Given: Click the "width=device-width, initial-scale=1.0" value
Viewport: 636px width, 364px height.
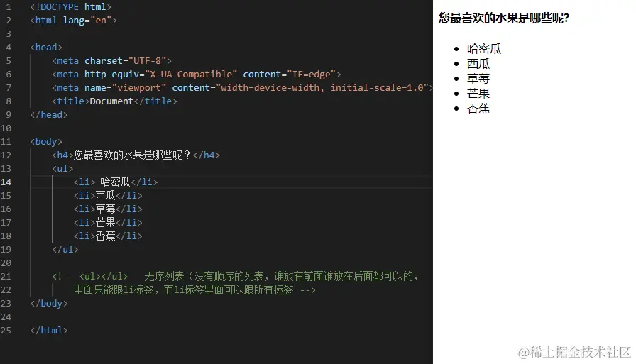Looking at the screenshot, I should 322,87.
